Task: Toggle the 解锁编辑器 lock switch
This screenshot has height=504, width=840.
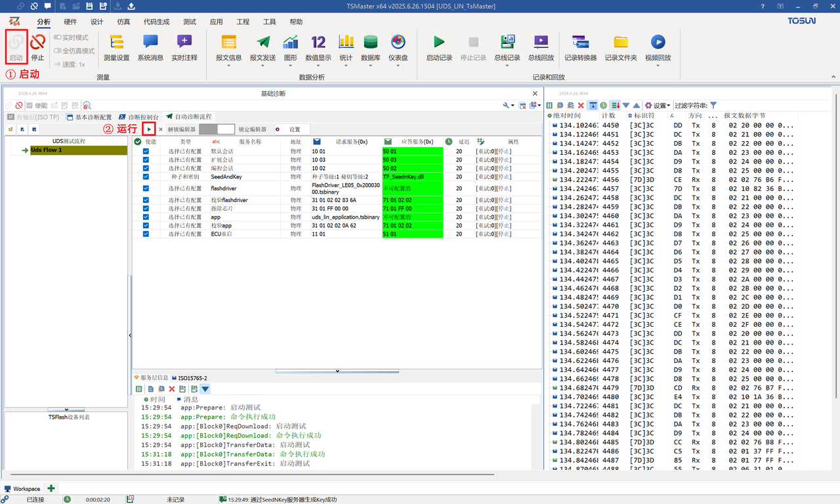Action: (217, 129)
